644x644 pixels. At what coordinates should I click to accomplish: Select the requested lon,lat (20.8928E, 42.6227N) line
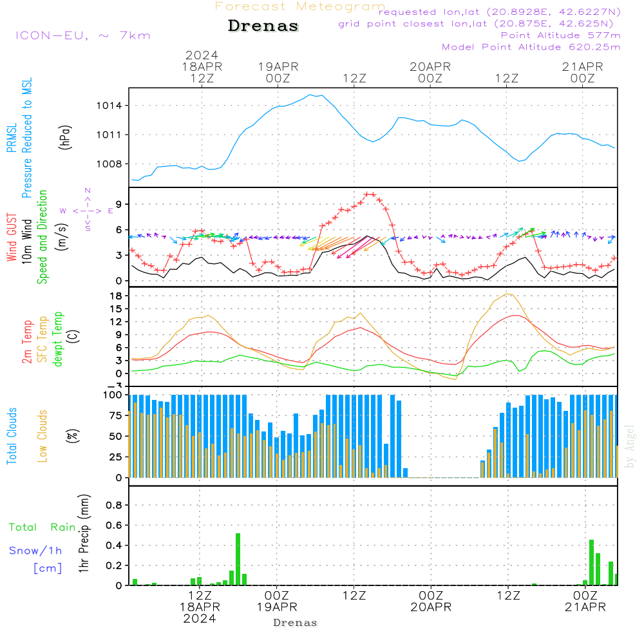[500, 12]
